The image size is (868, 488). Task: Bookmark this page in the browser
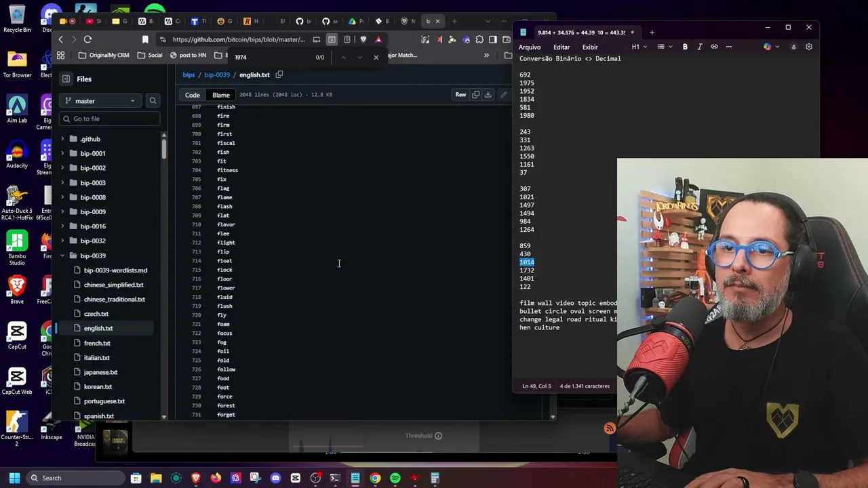tap(145, 39)
